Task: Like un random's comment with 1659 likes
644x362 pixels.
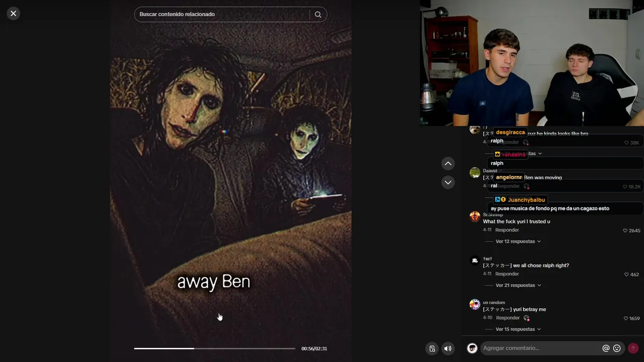Action: click(625, 318)
